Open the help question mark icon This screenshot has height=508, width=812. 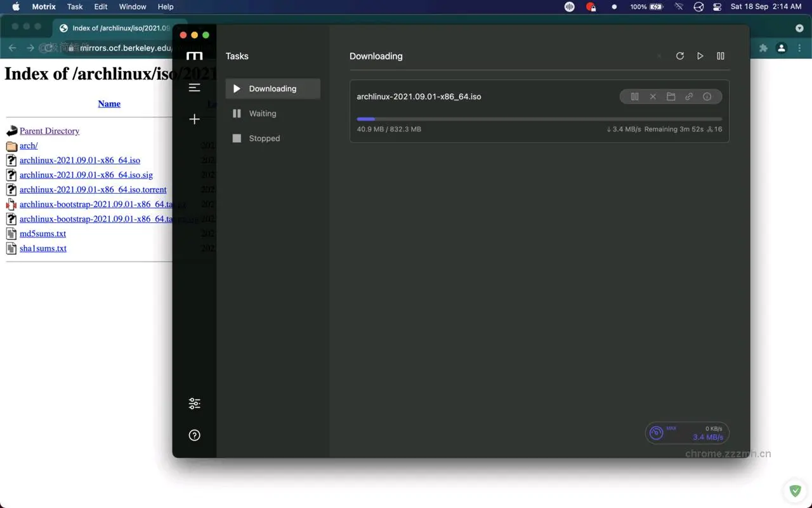(195, 435)
